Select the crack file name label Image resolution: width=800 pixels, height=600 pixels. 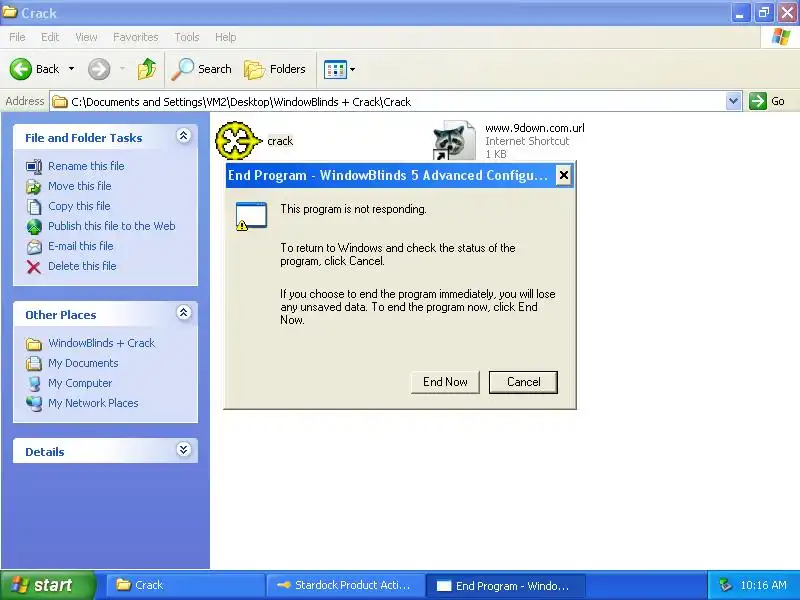coord(280,141)
